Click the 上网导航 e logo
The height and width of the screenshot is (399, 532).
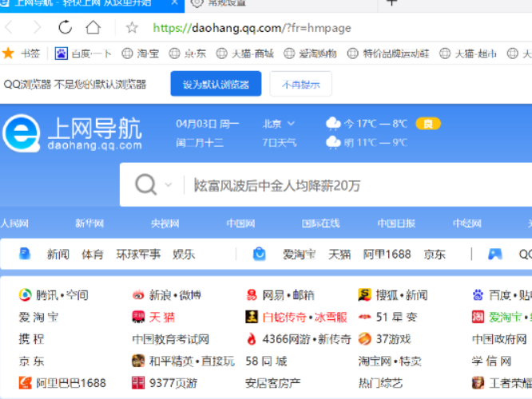click(22, 133)
